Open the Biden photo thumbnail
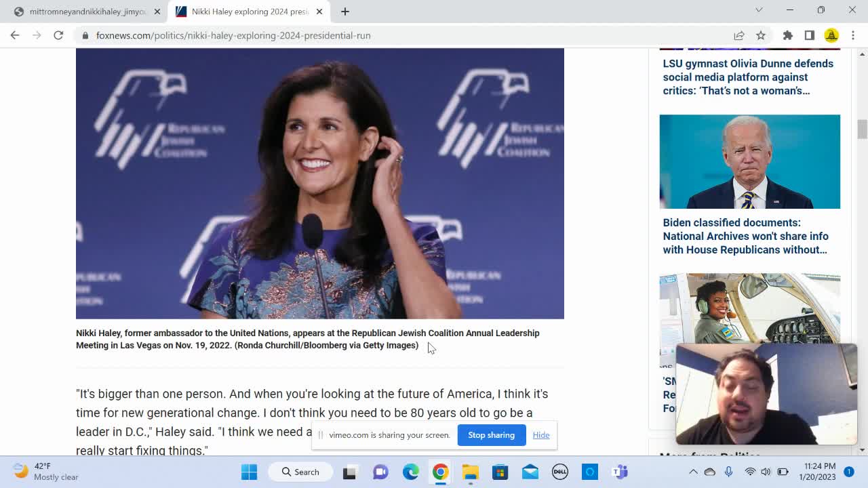The width and height of the screenshot is (868, 488). tap(750, 161)
